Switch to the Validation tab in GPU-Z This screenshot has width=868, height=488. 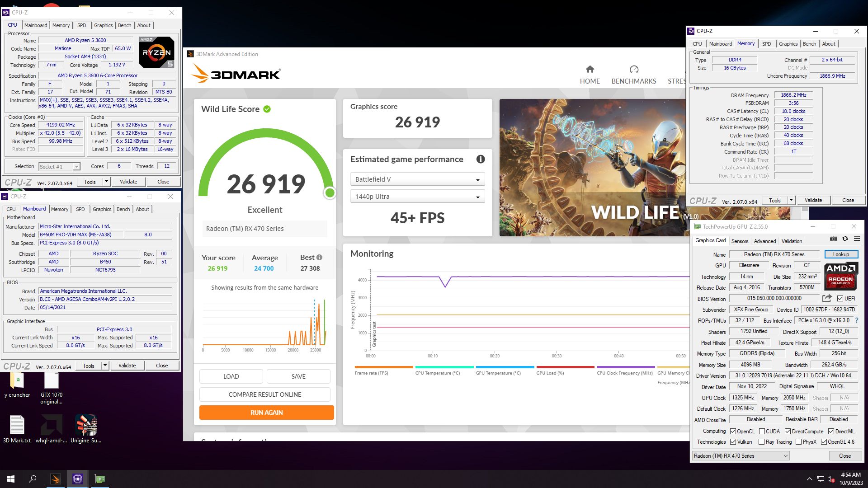(x=792, y=241)
